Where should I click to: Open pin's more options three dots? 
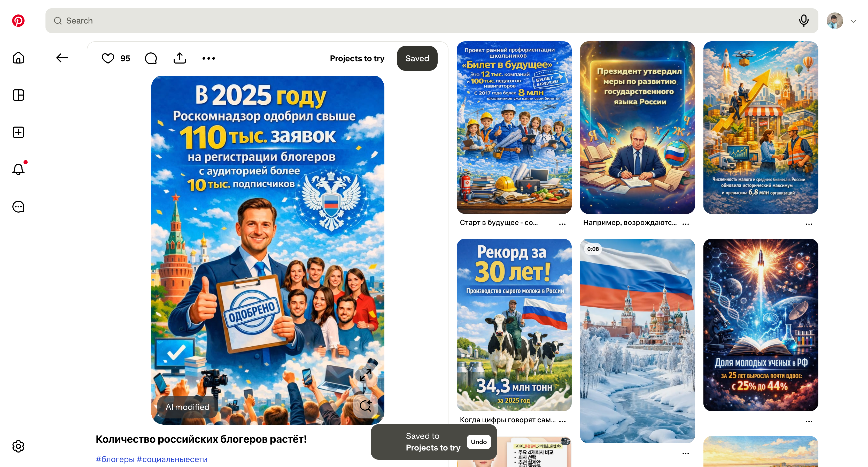208,58
